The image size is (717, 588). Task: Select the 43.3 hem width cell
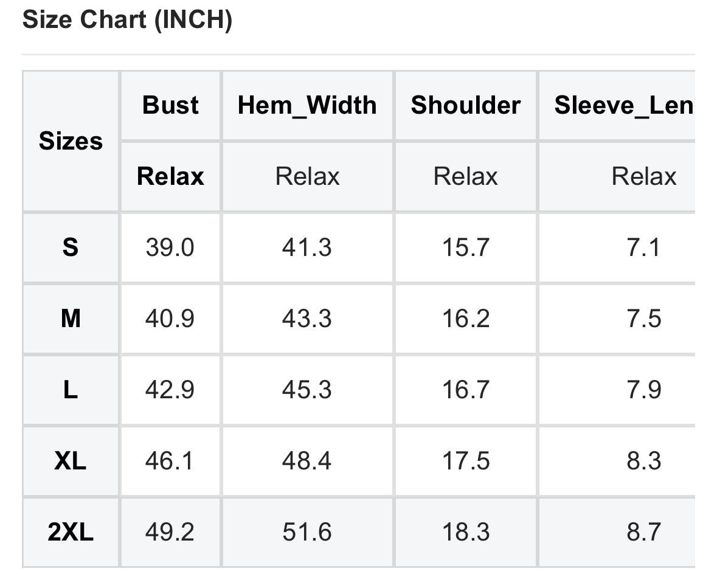point(307,318)
